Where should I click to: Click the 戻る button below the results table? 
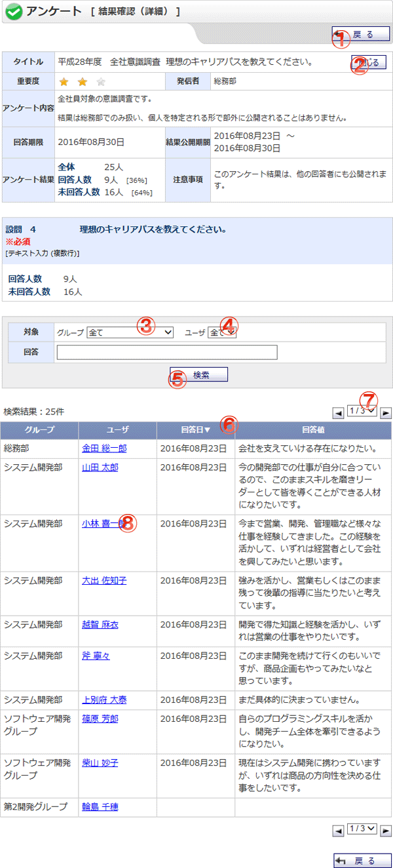click(362, 860)
